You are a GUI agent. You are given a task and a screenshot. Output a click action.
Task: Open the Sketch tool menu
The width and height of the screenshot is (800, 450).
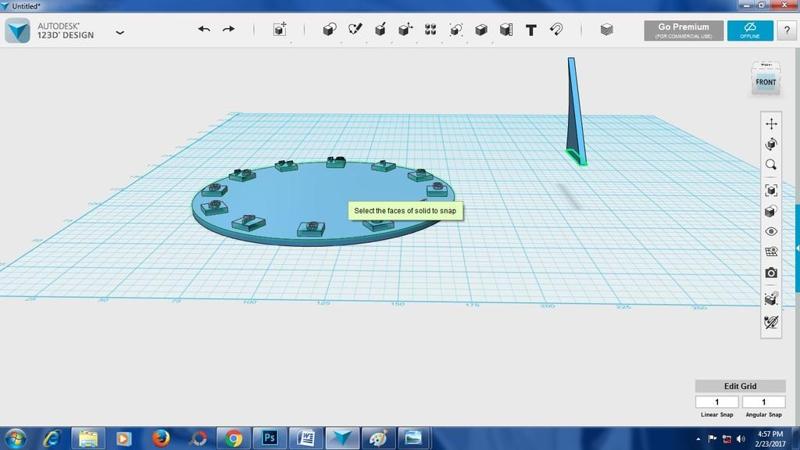point(355,30)
